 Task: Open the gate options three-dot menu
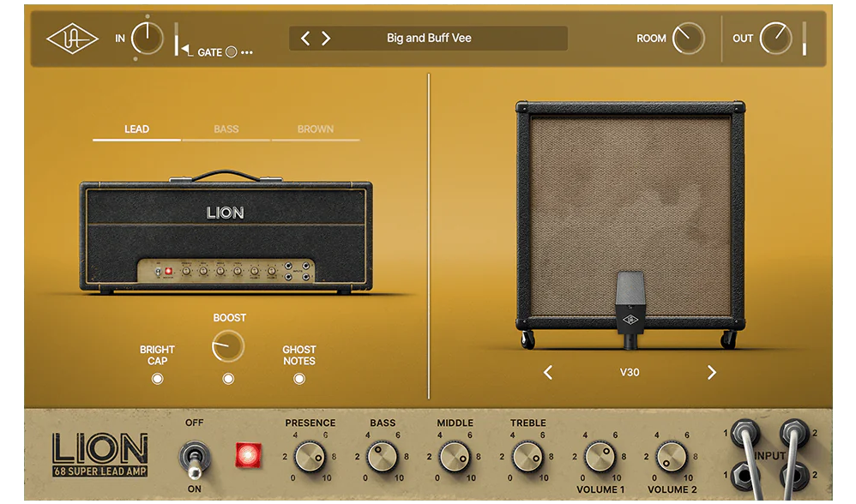(x=247, y=53)
